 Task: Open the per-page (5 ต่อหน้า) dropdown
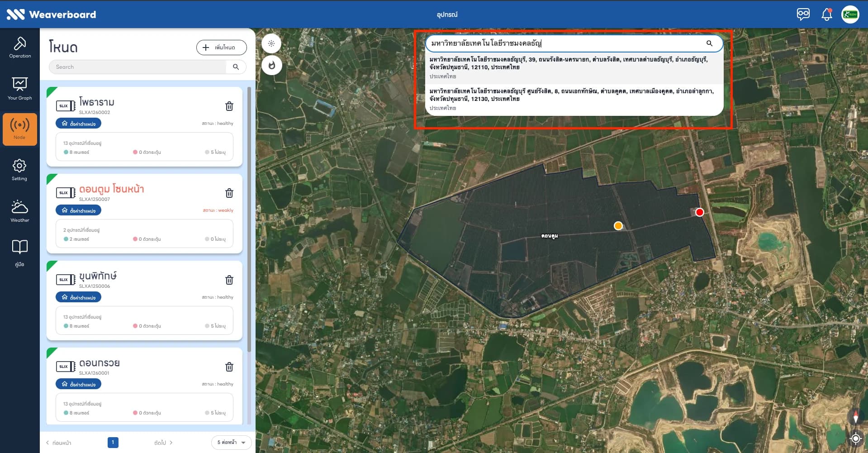pyautogui.click(x=231, y=443)
